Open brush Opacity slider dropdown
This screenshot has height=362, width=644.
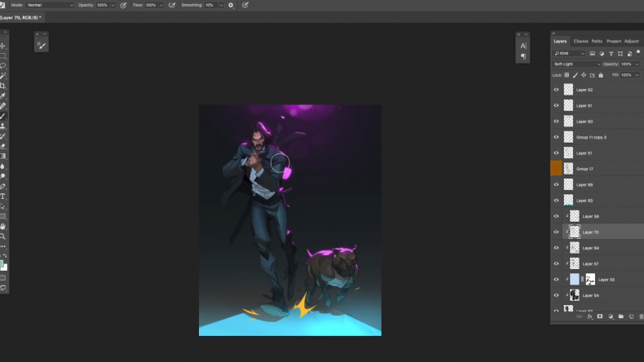[x=112, y=6]
